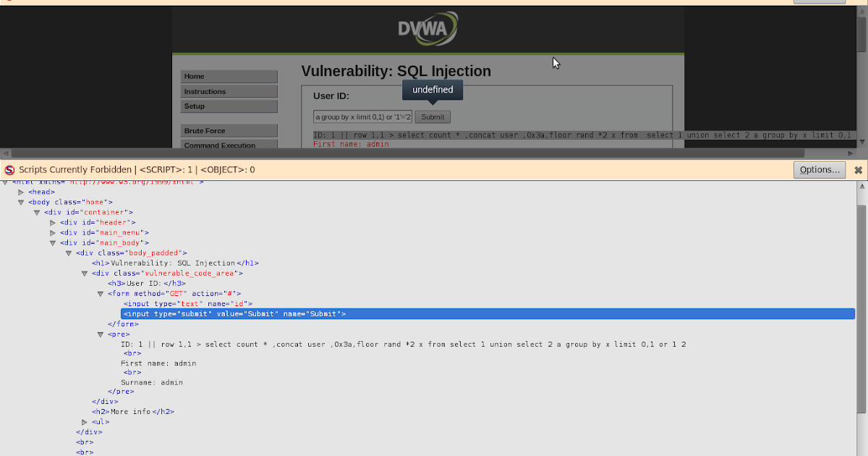The height and width of the screenshot is (456, 868).
Task: Collapse the vulnerable_code_area div node
Action: pos(85,273)
